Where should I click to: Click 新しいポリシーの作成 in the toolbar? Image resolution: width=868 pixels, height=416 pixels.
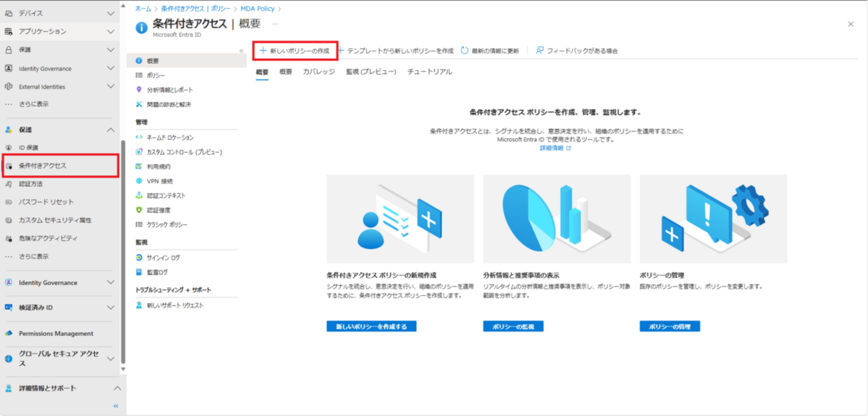point(294,51)
